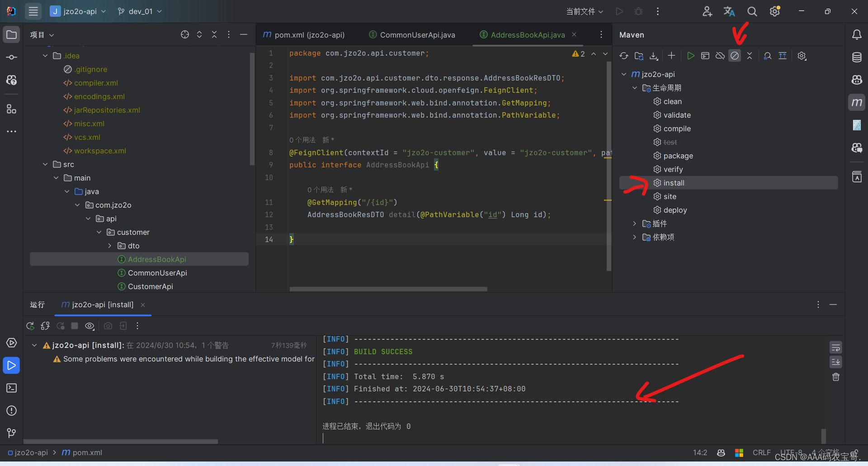
Task: Collapse all nodes in Maven panel
Action: (750, 56)
